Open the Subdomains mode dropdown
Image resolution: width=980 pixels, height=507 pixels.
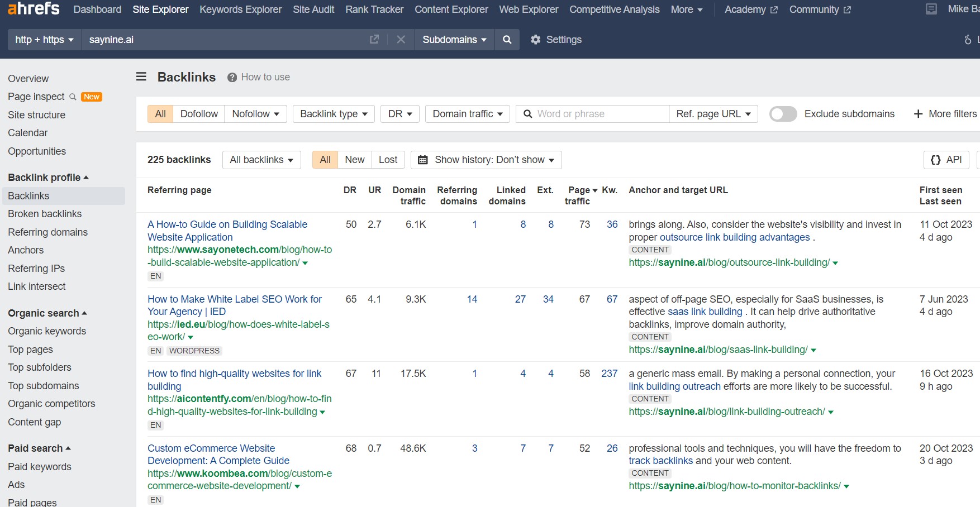click(454, 40)
